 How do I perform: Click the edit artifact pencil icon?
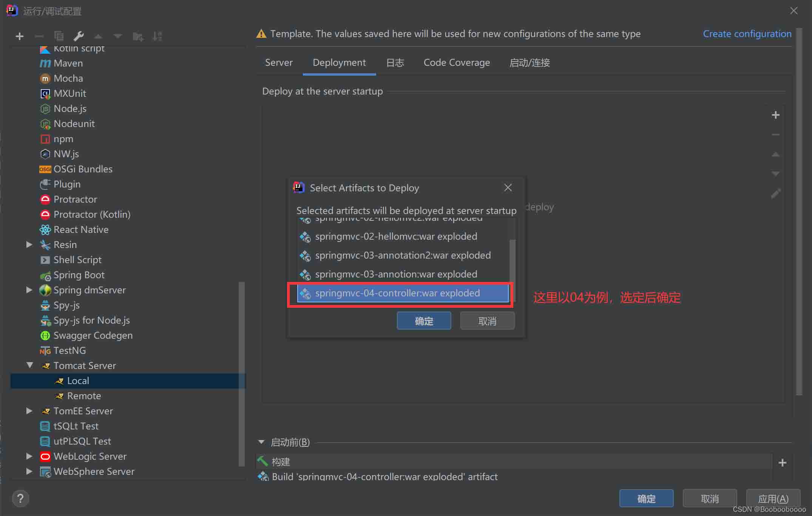coord(775,194)
